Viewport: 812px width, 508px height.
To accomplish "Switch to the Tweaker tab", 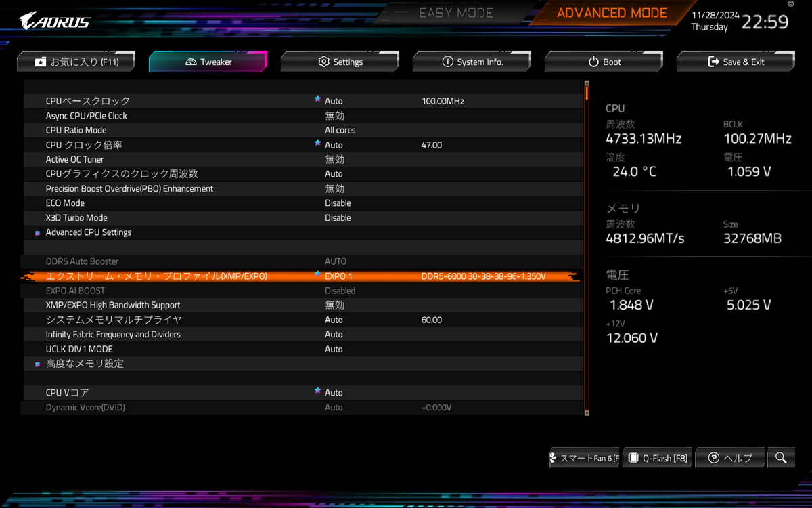I will [x=208, y=62].
